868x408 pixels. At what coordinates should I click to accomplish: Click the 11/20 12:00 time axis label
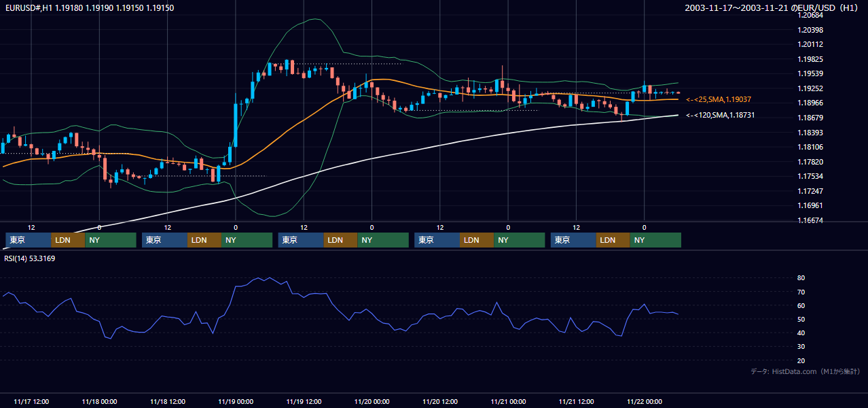[440, 402]
